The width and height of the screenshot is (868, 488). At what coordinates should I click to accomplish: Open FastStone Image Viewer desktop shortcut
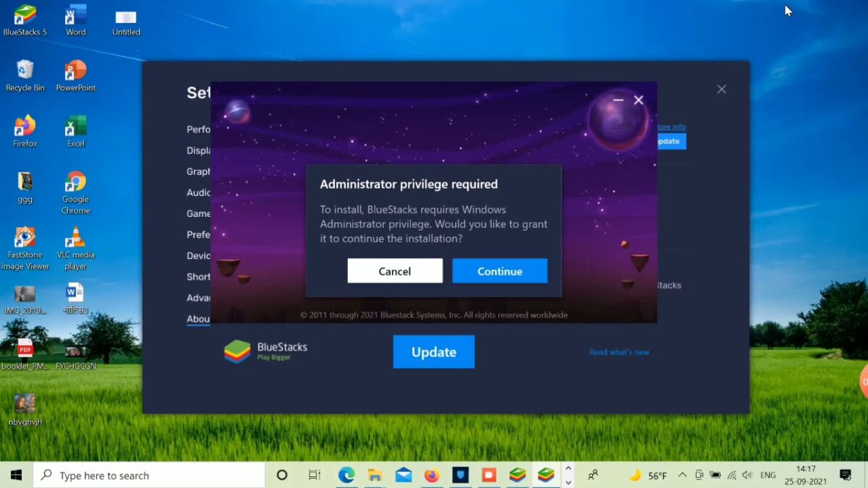click(25, 248)
